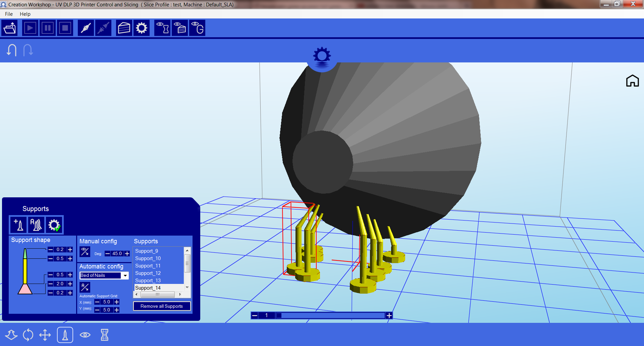Click the Supports list scroll-down arrow
This screenshot has height=346, width=644.
(187, 288)
